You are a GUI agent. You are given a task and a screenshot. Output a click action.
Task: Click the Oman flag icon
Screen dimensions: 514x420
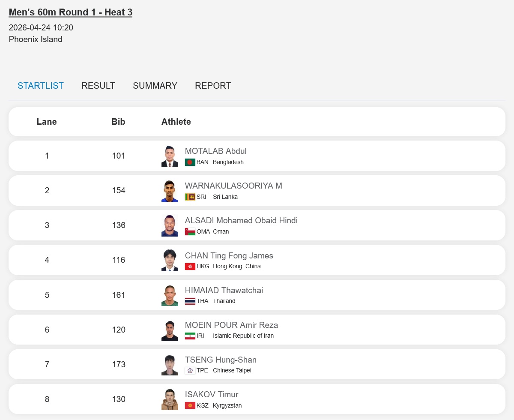pos(190,232)
